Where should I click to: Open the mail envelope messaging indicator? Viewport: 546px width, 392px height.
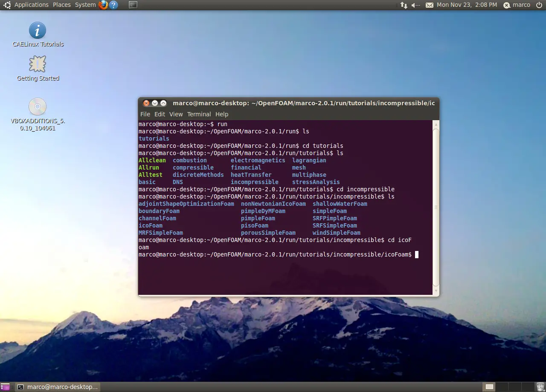[x=430, y=5]
